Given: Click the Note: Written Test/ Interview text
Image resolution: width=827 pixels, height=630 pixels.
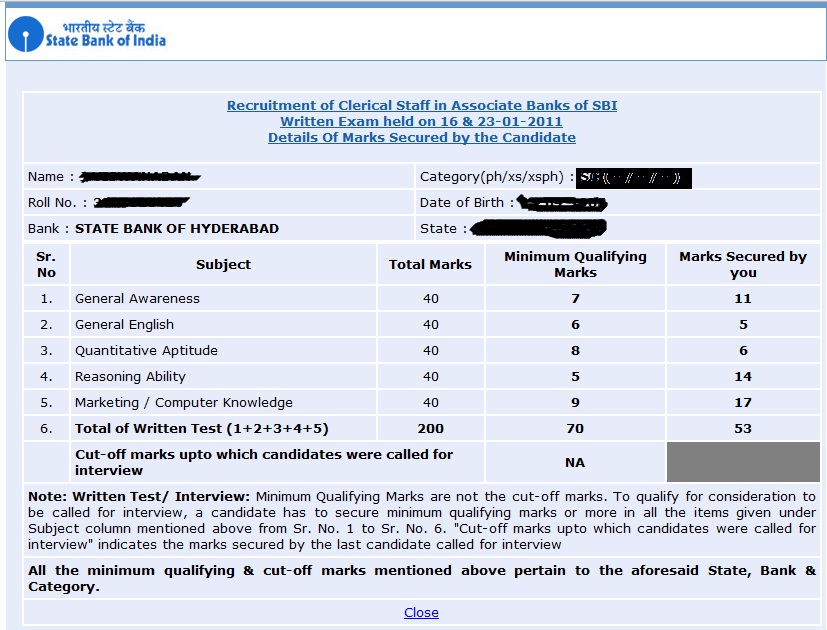Looking at the screenshot, I should click(139, 497).
